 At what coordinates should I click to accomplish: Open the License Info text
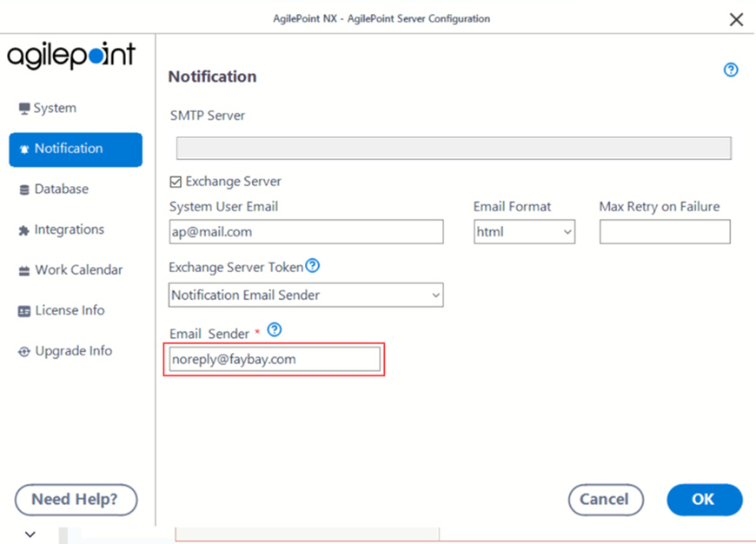70,310
